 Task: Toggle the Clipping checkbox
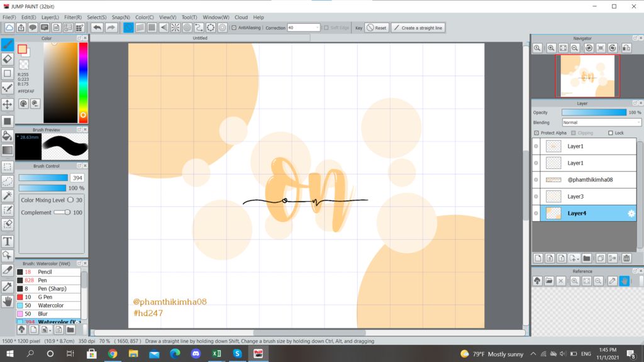coord(574,133)
